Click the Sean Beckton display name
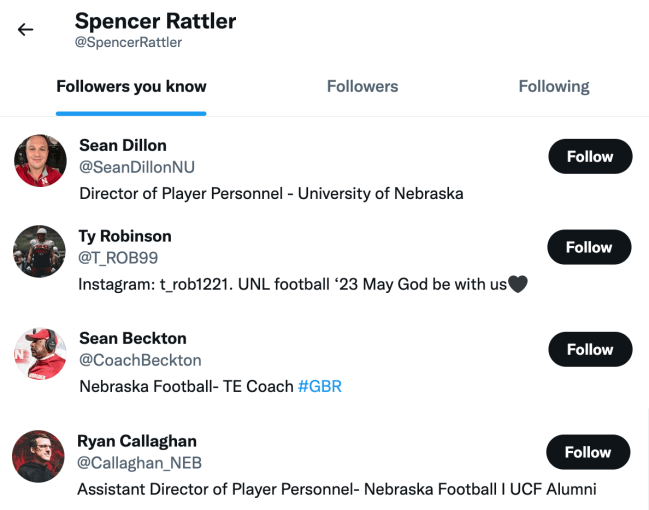The width and height of the screenshot is (649, 510). [x=133, y=338]
